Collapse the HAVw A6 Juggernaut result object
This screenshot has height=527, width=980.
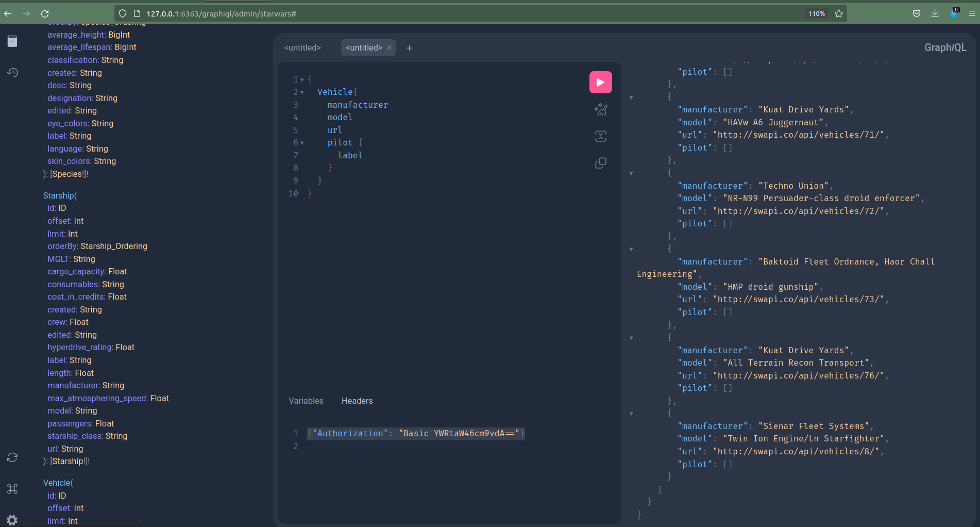pos(631,97)
